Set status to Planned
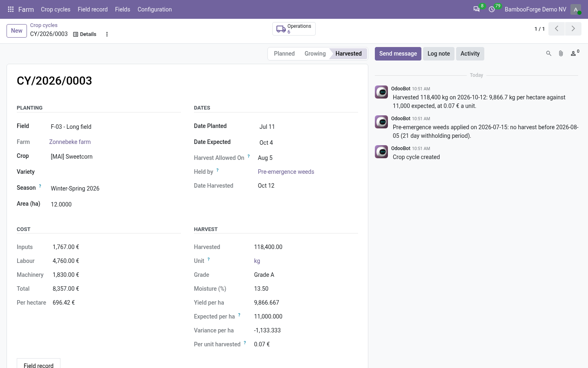Screen dimensions: 588x368 pos(284,54)
